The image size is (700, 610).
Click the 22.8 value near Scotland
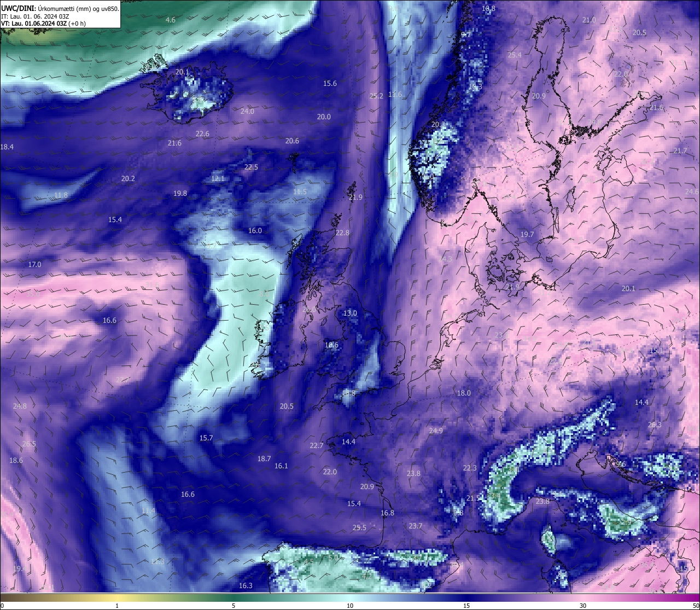click(x=342, y=233)
